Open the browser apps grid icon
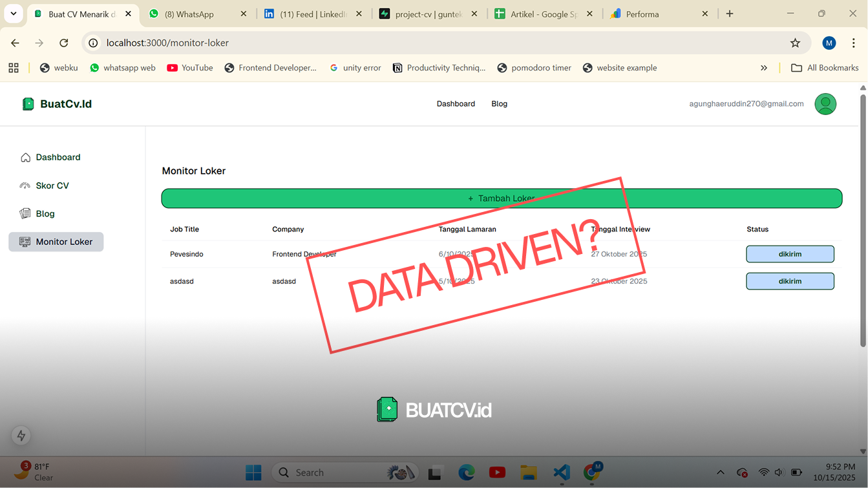Viewport: 868px width, 488px height. pyautogui.click(x=14, y=68)
